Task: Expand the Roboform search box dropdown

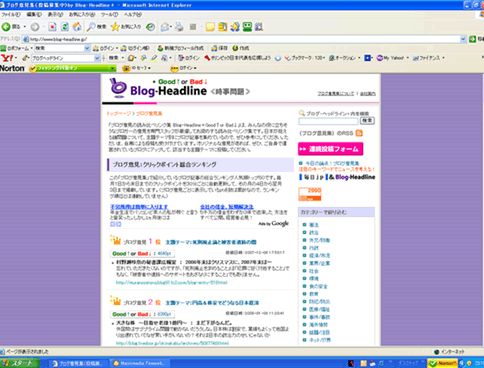Action: click(87, 48)
